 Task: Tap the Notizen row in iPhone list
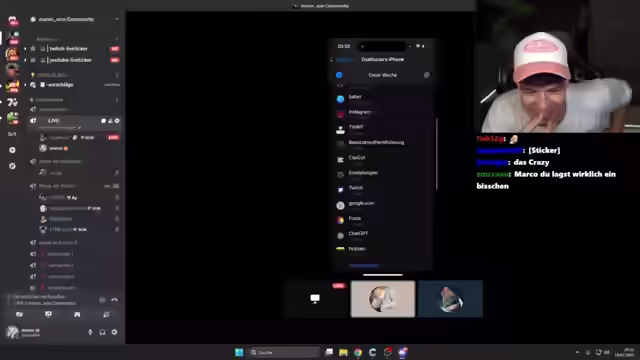click(x=382, y=249)
